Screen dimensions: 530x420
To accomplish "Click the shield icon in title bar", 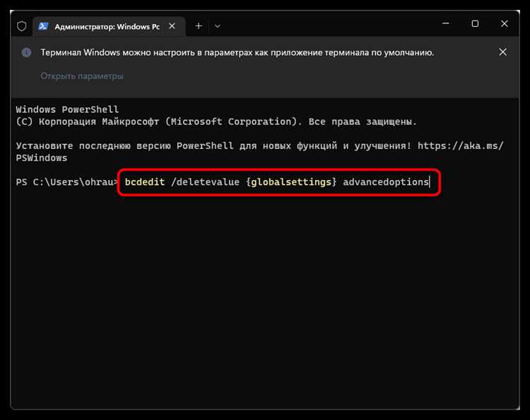I will (22, 26).
